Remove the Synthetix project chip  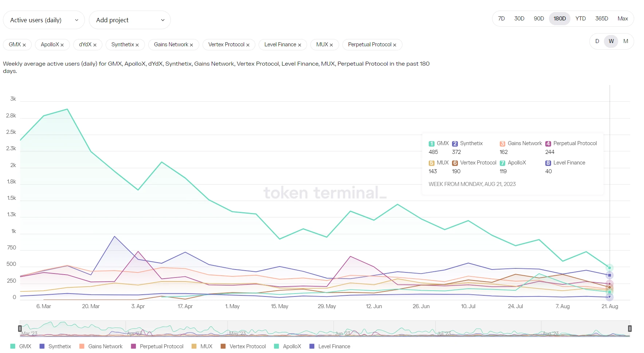pyautogui.click(x=137, y=45)
